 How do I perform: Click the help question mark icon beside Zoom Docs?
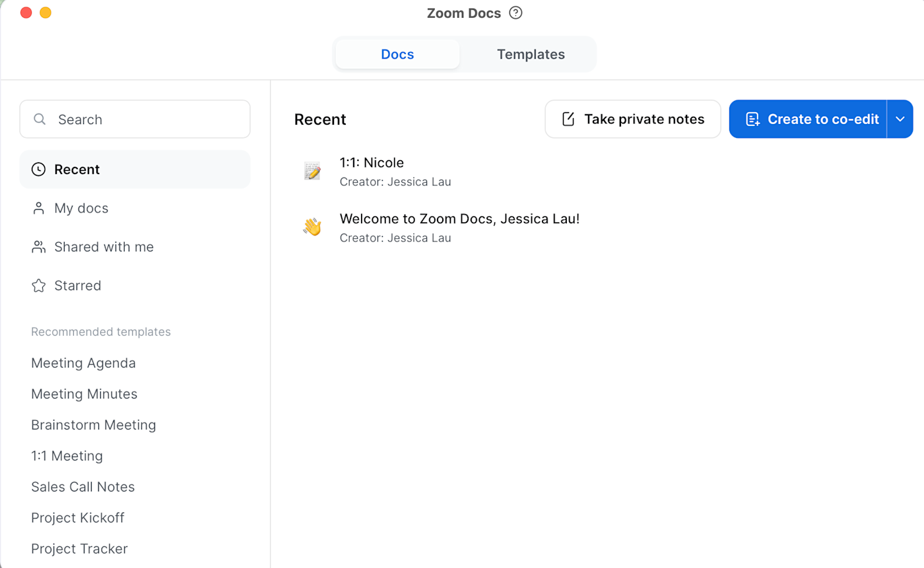click(x=516, y=13)
